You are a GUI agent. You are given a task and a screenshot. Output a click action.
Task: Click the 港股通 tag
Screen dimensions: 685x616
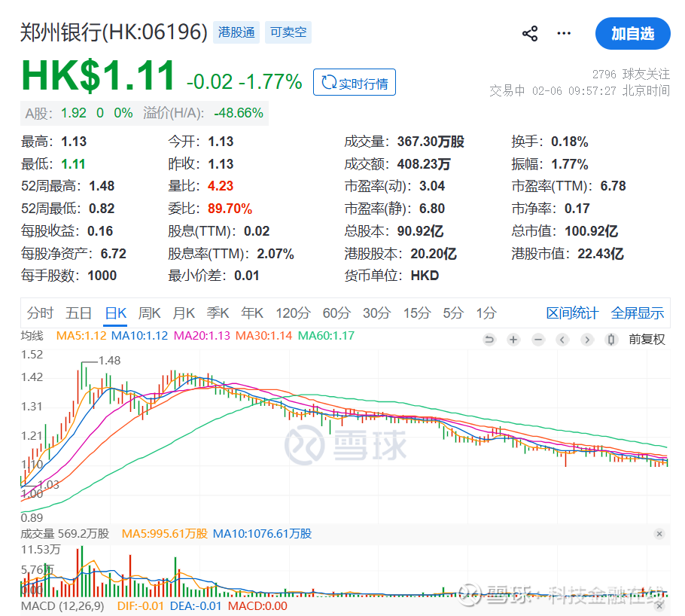point(236,32)
